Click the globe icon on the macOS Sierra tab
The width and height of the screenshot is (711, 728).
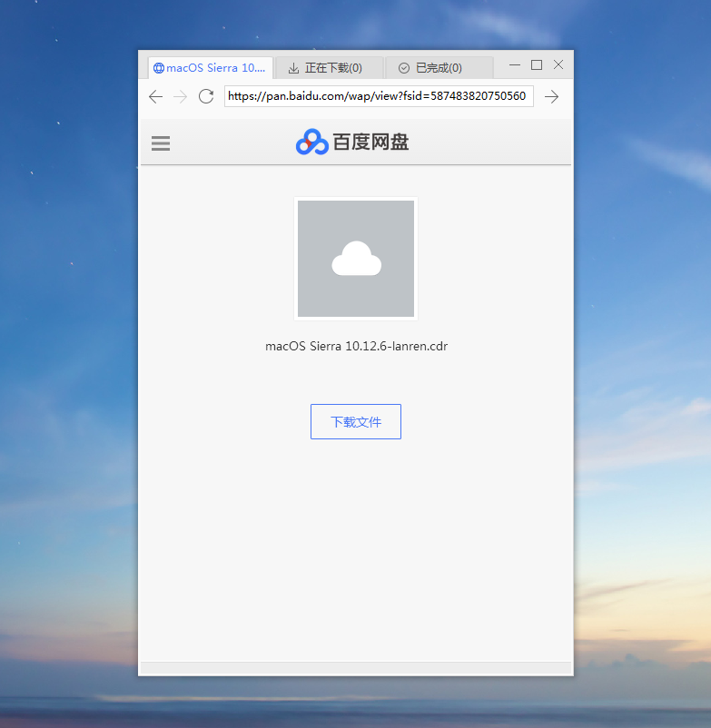158,68
